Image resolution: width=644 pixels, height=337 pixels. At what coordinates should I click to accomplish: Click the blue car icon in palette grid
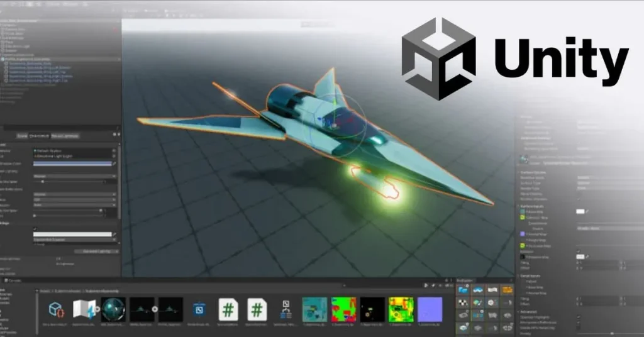tap(478, 290)
